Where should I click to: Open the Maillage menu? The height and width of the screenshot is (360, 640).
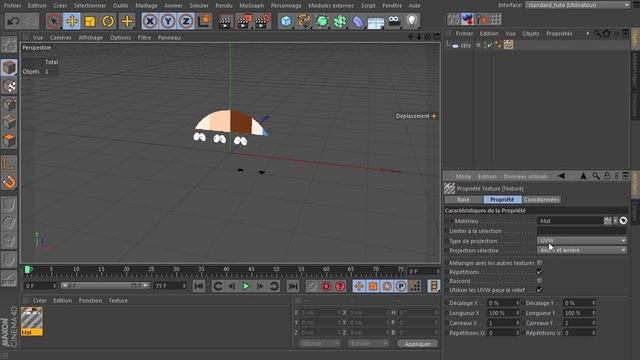point(146,6)
